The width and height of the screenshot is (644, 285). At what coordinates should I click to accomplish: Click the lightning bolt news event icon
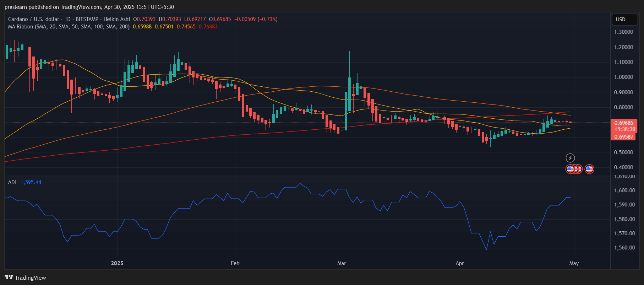pos(570,158)
